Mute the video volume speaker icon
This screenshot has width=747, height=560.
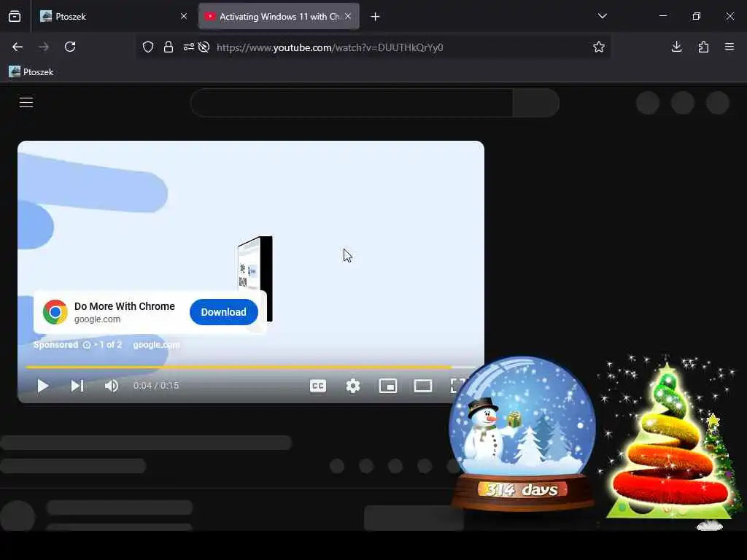[x=112, y=386]
